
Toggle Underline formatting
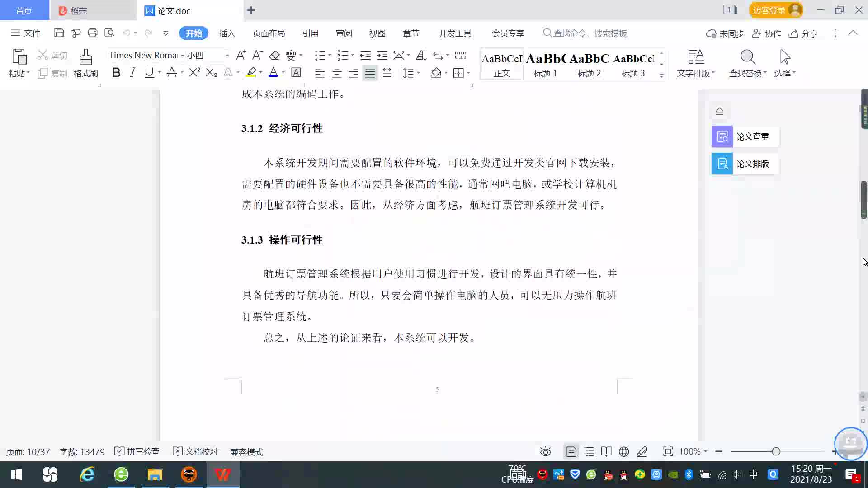[149, 72]
